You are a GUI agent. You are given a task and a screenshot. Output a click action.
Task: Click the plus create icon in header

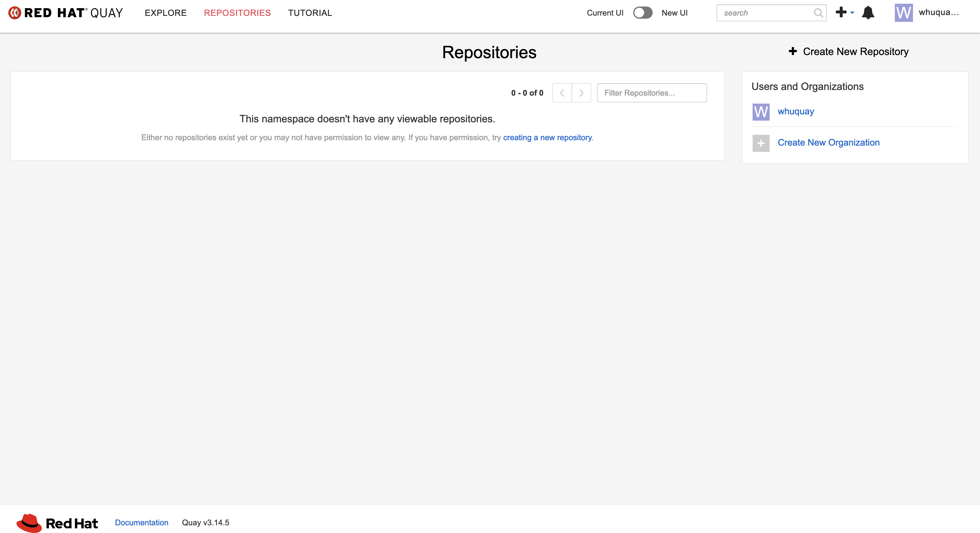[841, 12]
